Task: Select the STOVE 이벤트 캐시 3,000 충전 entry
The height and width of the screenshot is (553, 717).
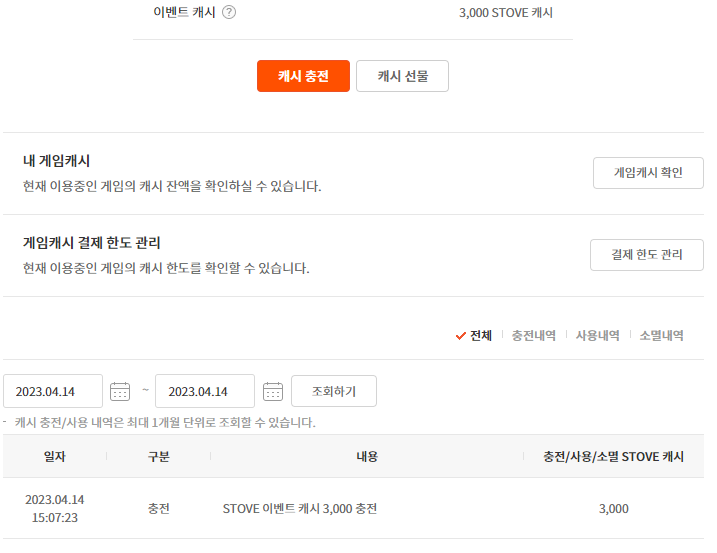Action: click(300, 509)
